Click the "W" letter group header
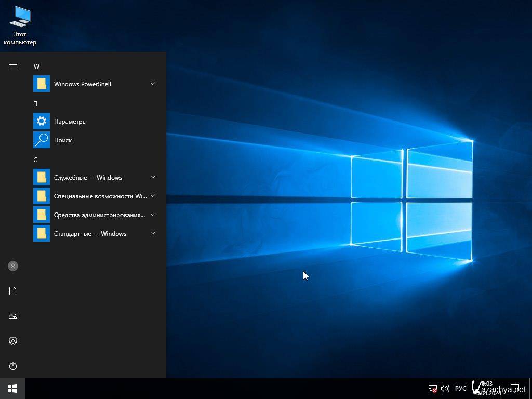The width and height of the screenshot is (532, 399). 36,66
